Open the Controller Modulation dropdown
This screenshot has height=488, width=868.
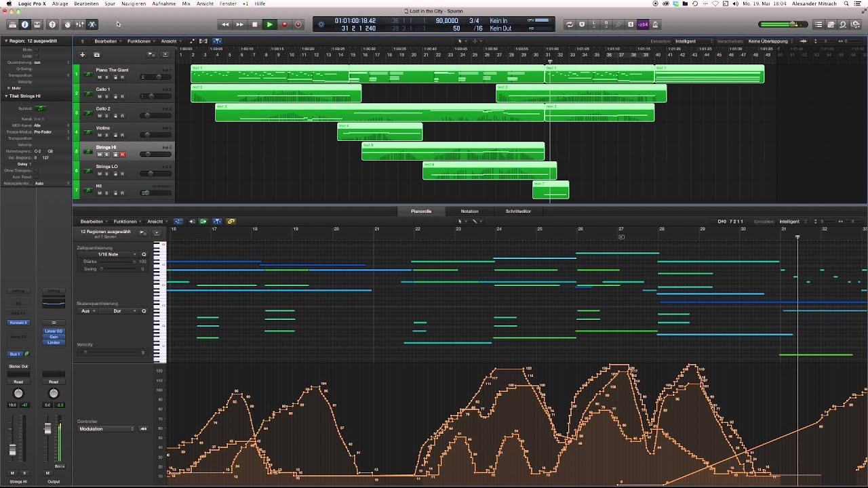[x=106, y=429]
